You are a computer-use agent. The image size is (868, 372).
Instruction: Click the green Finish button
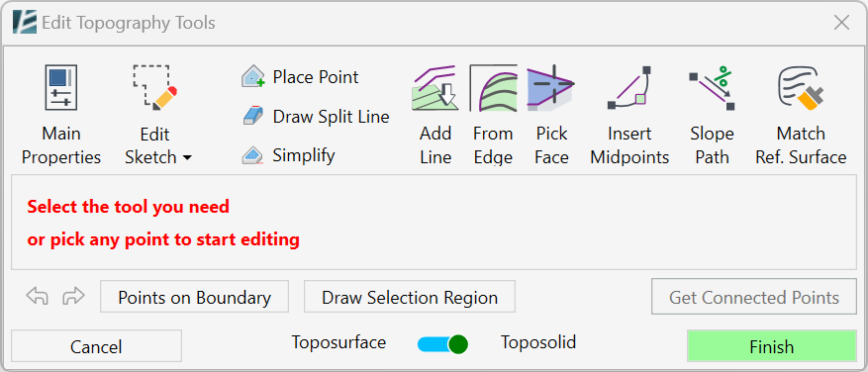[x=771, y=346]
